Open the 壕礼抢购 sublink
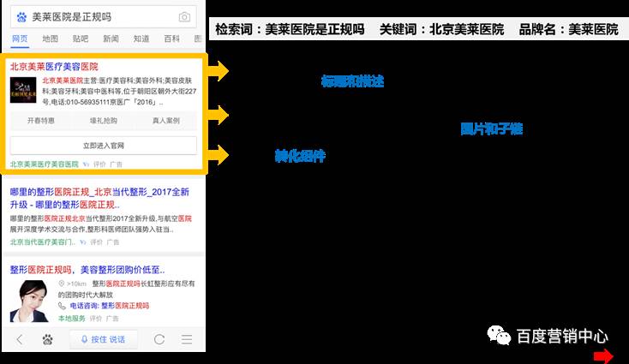 tap(104, 121)
